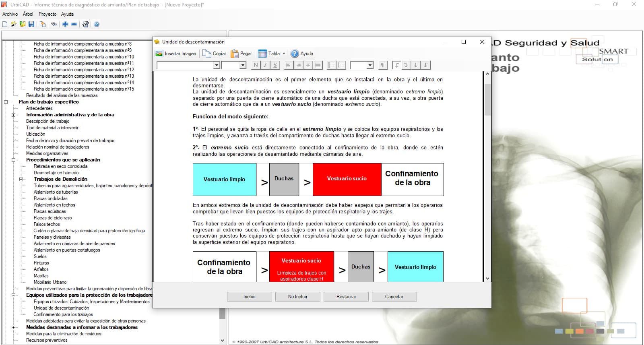Select Recursos preventivos in the tree
This screenshot has width=644, height=345.
point(47,340)
